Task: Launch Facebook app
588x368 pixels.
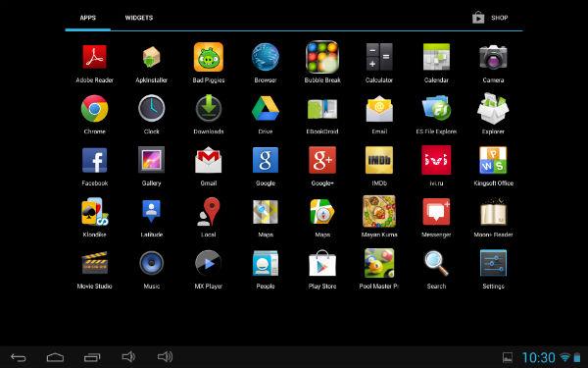Action: 94,160
